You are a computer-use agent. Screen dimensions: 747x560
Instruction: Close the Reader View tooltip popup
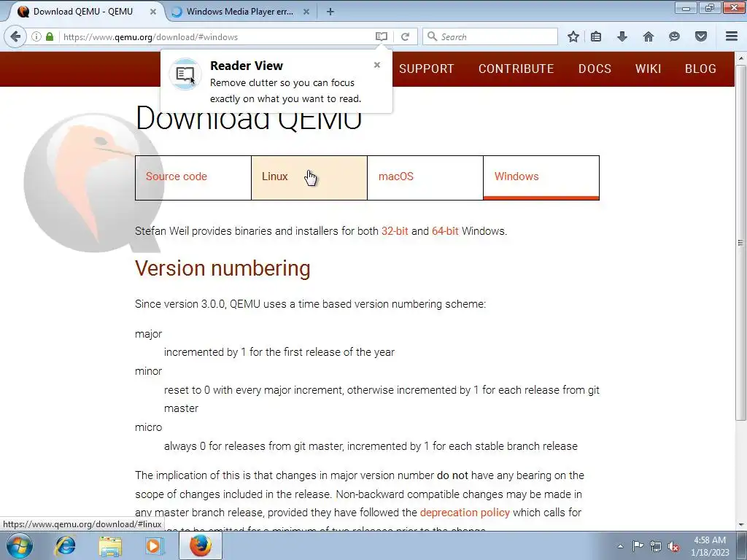coord(377,65)
